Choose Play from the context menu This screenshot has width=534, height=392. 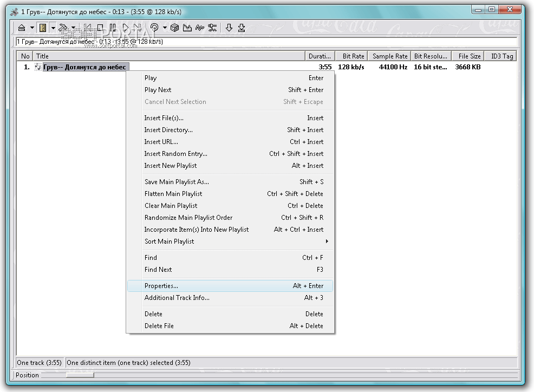coord(230,78)
